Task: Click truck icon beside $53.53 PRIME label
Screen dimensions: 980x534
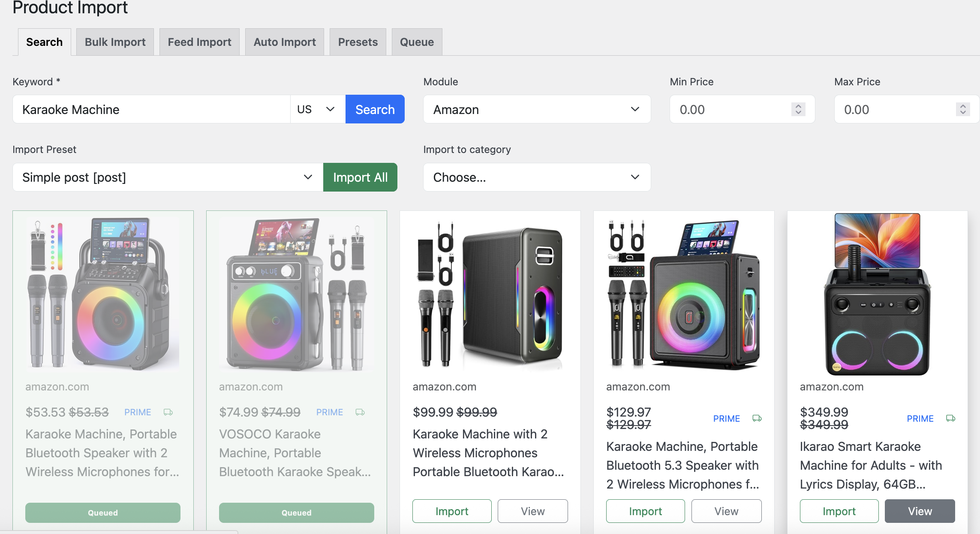Action: pyautogui.click(x=168, y=412)
